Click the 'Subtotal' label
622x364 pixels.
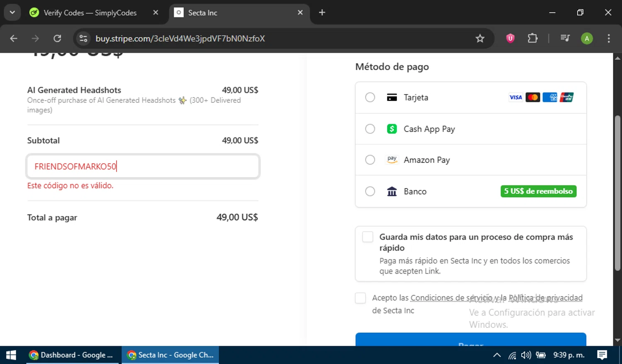pyautogui.click(x=44, y=140)
